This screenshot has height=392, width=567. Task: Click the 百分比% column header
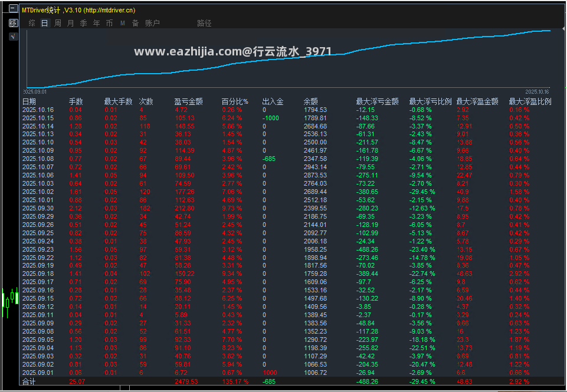point(235,101)
